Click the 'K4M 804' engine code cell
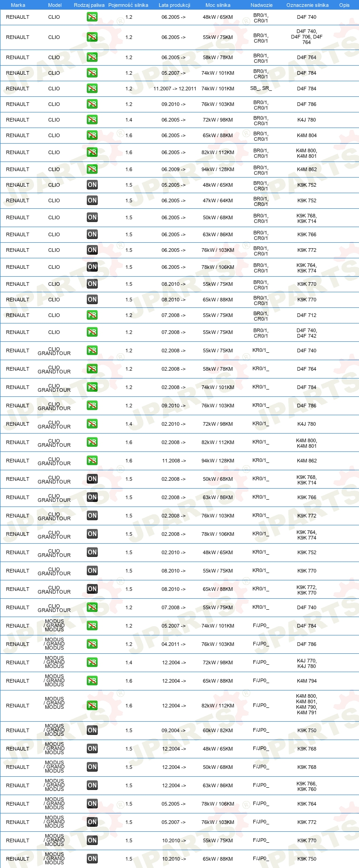Image resolution: width=359 pixels, height=868 pixels. (307, 135)
